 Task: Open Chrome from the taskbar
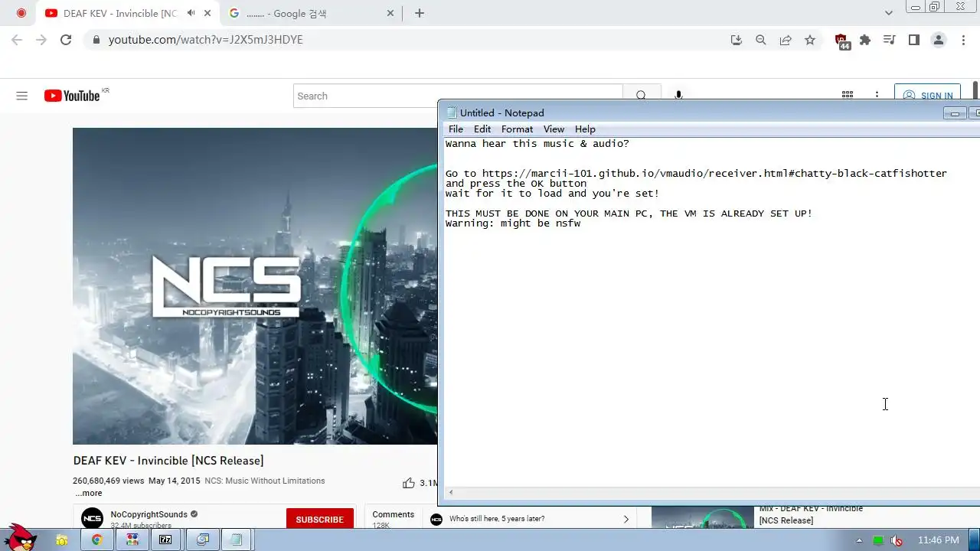click(x=97, y=540)
